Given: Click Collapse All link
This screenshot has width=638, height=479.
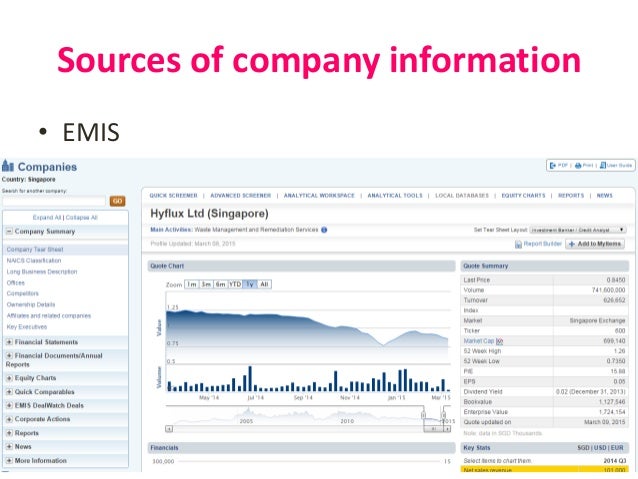Looking at the screenshot, I should [x=81, y=218].
